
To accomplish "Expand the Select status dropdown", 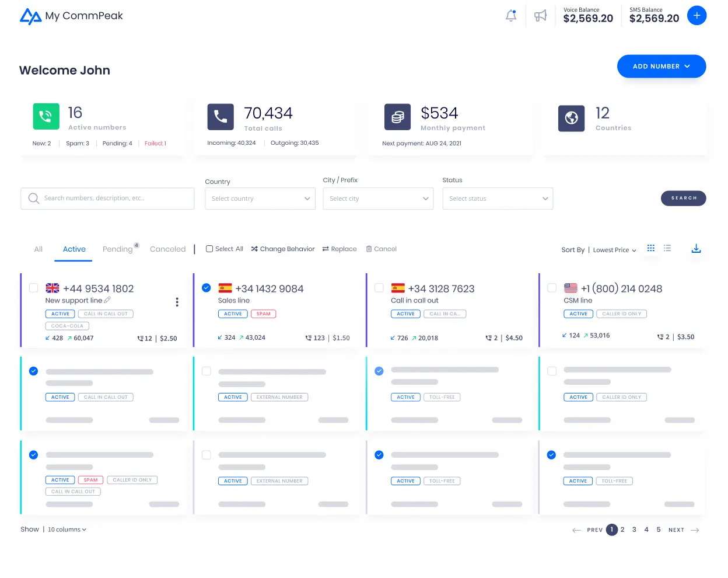I will click(x=498, y=199).
